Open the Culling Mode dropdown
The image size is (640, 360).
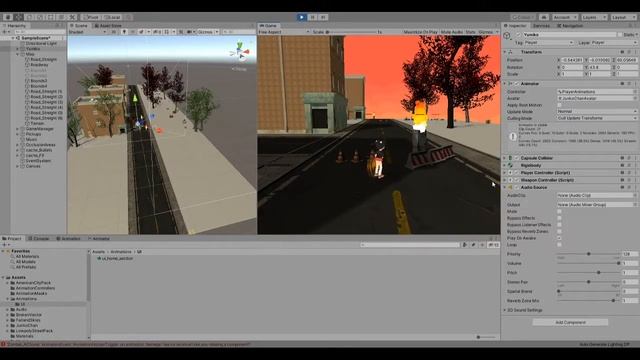(597, 118)
